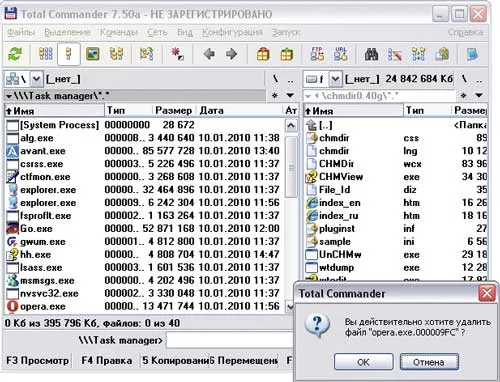The image size is (500, 382).
Task: Show thumbnails view via picture icon
Action: coord(92,54)
